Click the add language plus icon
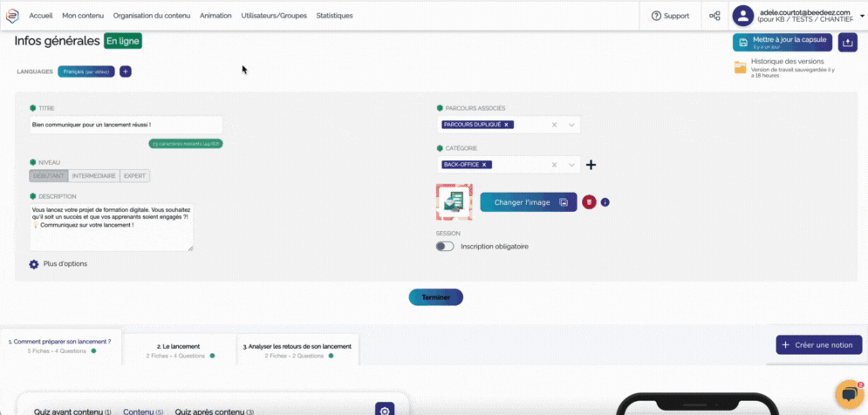Image resolution: width=868 pixels, height=415 pixels. [x=126, y=71]
